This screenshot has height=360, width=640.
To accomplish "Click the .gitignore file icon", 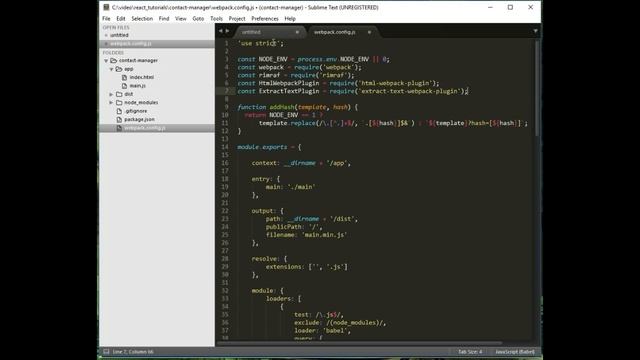I will tap(119, 111).
